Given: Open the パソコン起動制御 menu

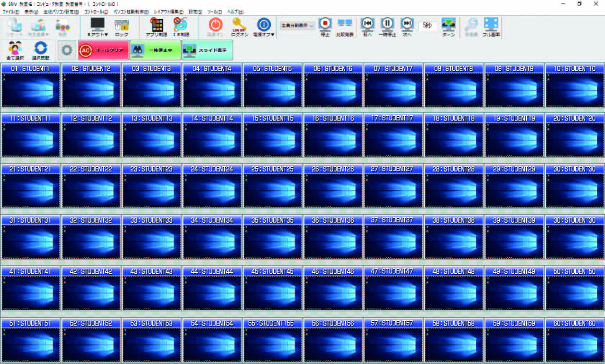Looking at the screenshot, I should [x=131, y=12].
